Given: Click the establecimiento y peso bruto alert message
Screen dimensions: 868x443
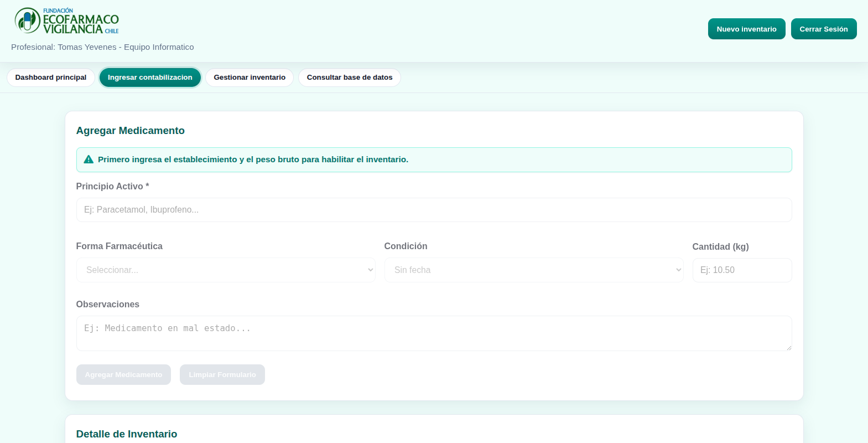Looking at the screenshot, I should pyautogui.click(x=253, y=159).
